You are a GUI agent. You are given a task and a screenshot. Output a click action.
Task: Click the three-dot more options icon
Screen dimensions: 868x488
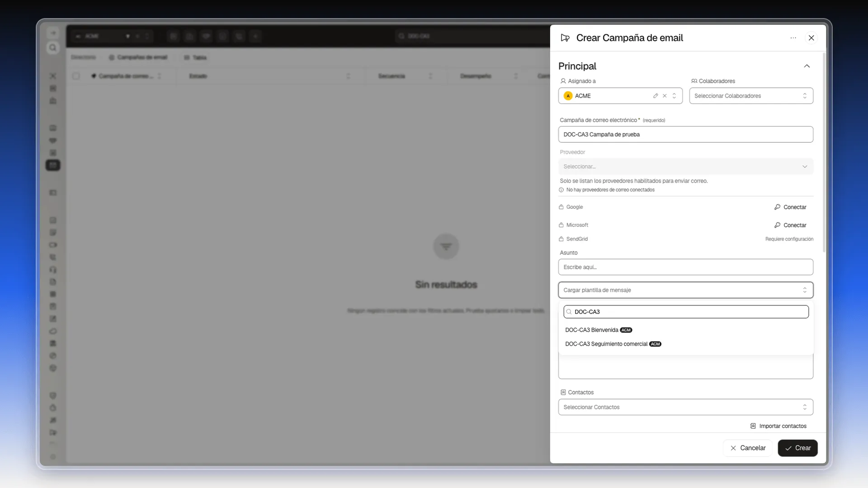pos(793,38)
